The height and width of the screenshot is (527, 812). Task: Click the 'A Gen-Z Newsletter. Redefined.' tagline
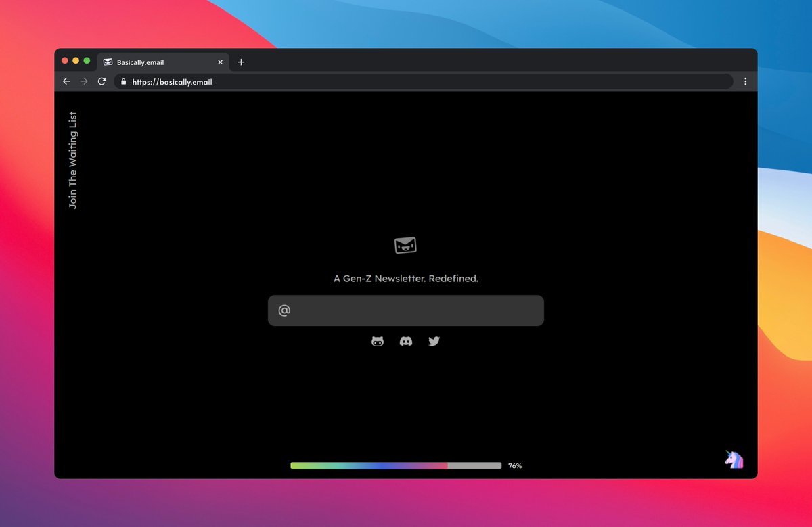(x=406, y=279)
